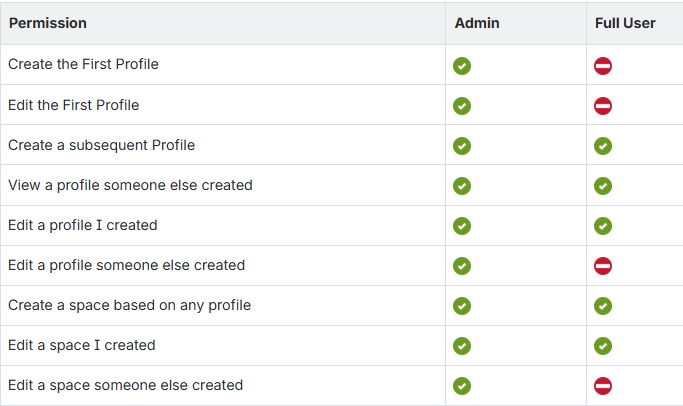
Task: Select the 'Create the First Profile' row label
Action: (83, 64)
